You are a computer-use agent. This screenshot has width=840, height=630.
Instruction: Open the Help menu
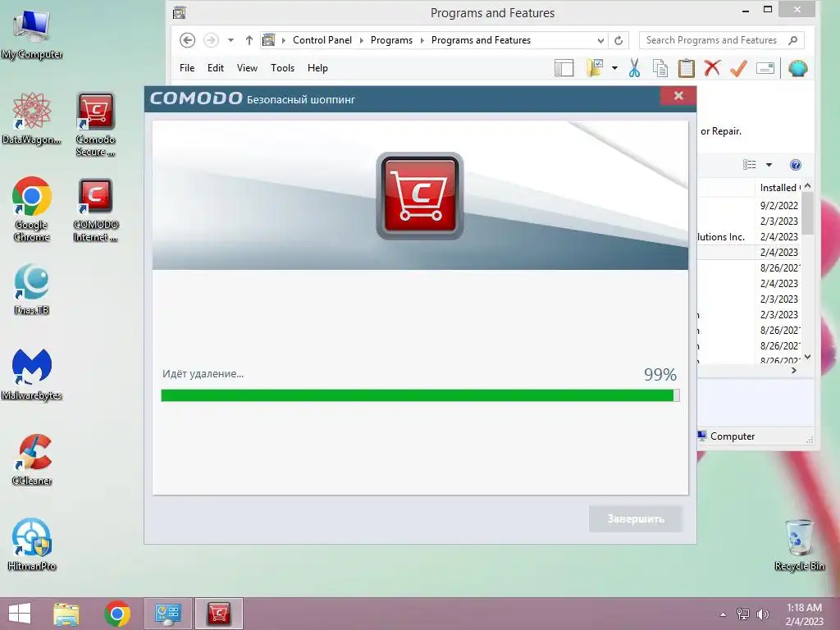coord(317,68)
